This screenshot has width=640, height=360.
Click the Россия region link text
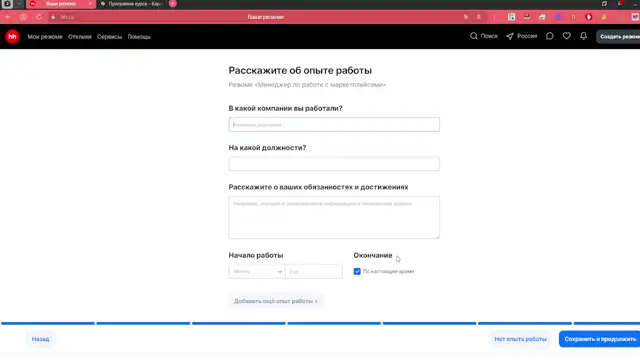tap(527, 36)
